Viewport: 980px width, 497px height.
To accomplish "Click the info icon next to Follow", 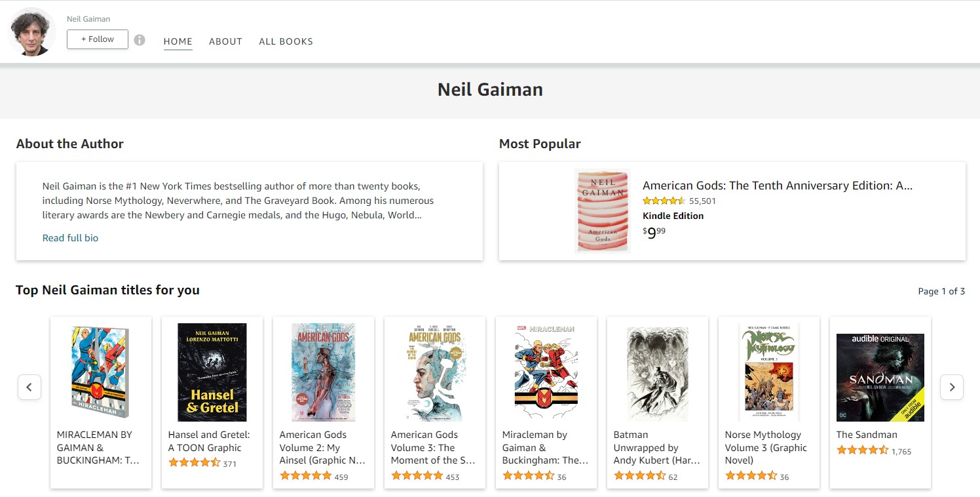I will click(140, 40).
